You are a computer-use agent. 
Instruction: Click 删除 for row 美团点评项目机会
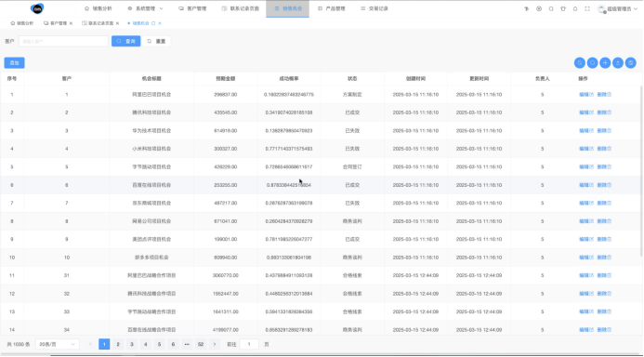click(x=604, y=239)
